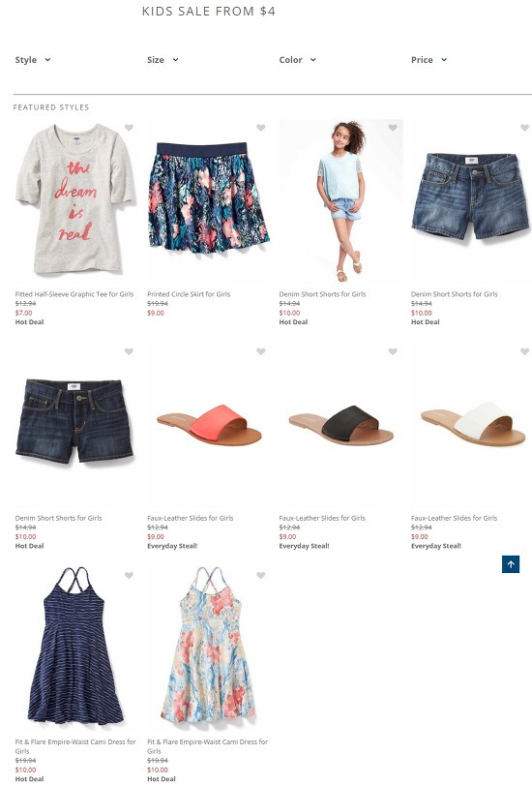Favorite the navy striped Cami Dress heart

129,575
